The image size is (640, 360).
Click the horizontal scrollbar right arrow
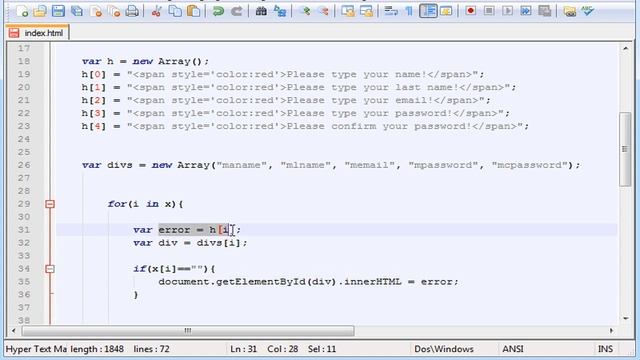(x=611, y=331)
